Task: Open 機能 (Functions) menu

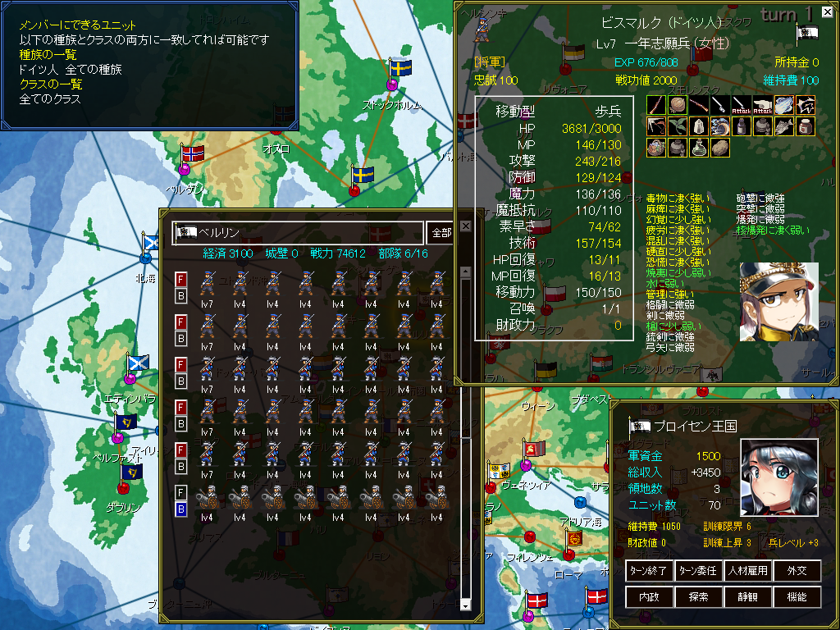Action: (797, 597)
